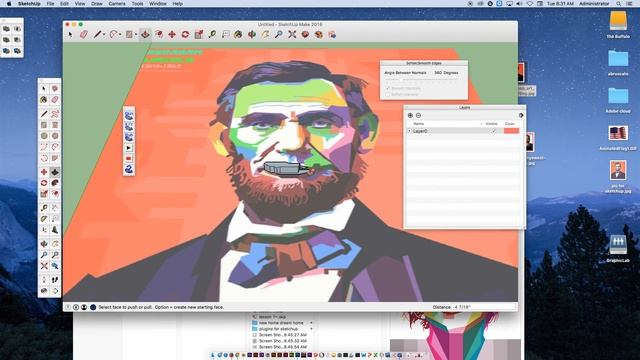This screenshot has height=360, width=640.
Task: Open the Window menu
Action: click(158, 4)
